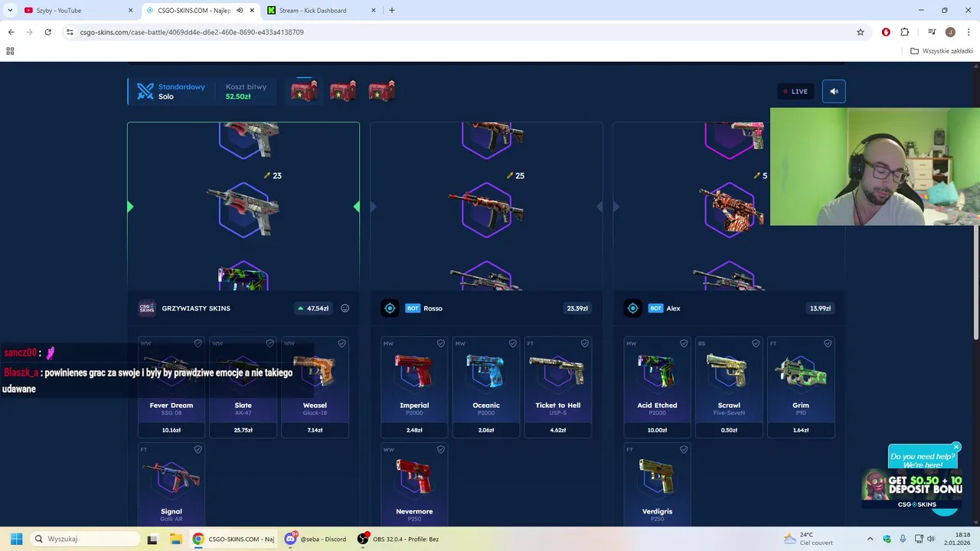
Task: Click shield icon on Slate card
Action: (269, 344)
